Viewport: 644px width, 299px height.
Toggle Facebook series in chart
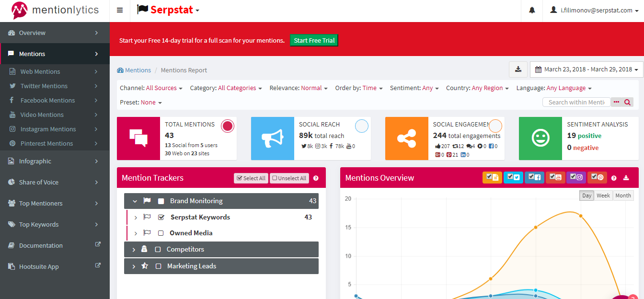tap(534, 177)
